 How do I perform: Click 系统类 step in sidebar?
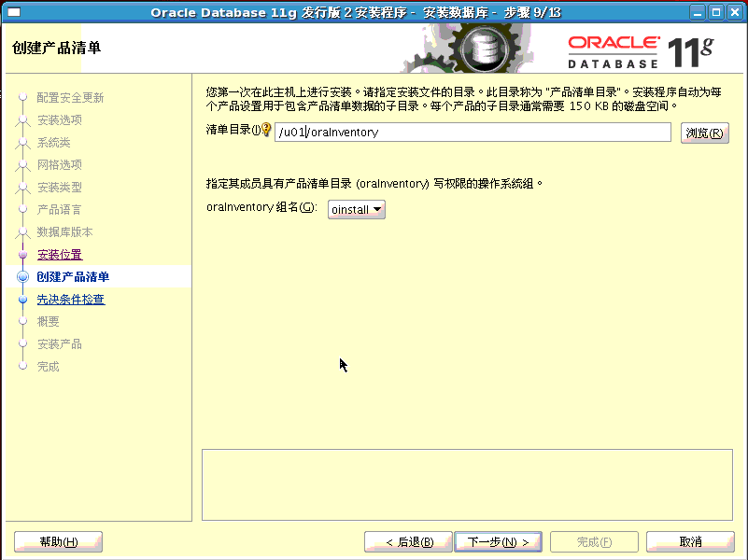54,143
